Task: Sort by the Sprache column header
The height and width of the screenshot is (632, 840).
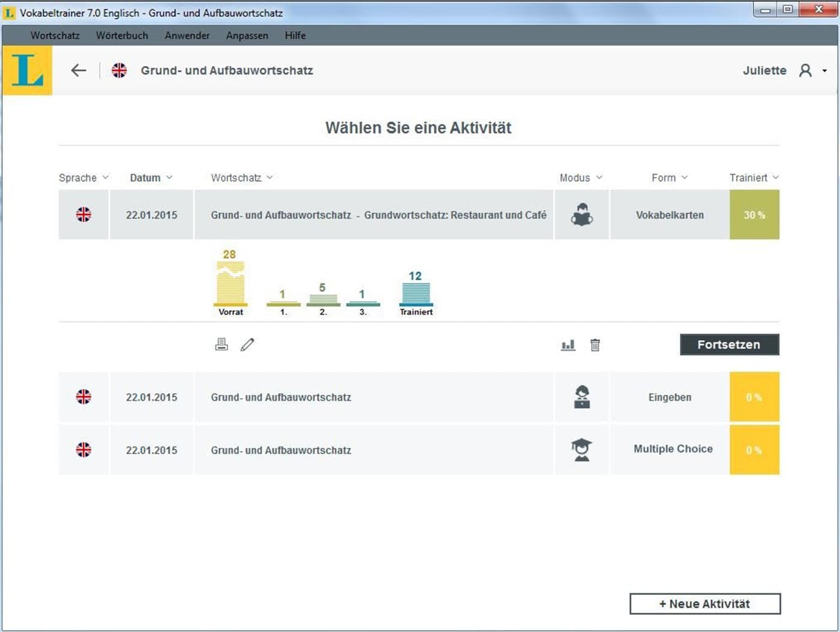Action: (83, 178)
